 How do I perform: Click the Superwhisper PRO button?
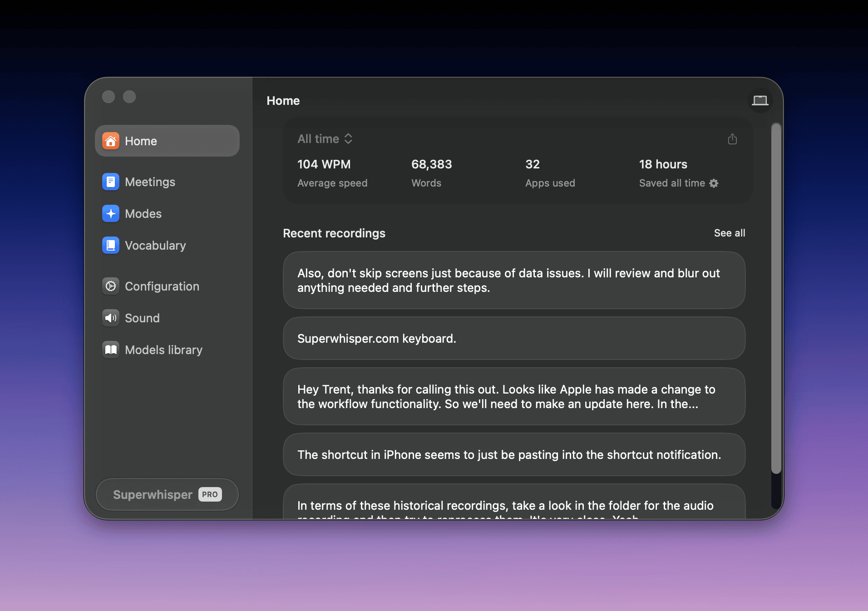click(x=167, y=494)
